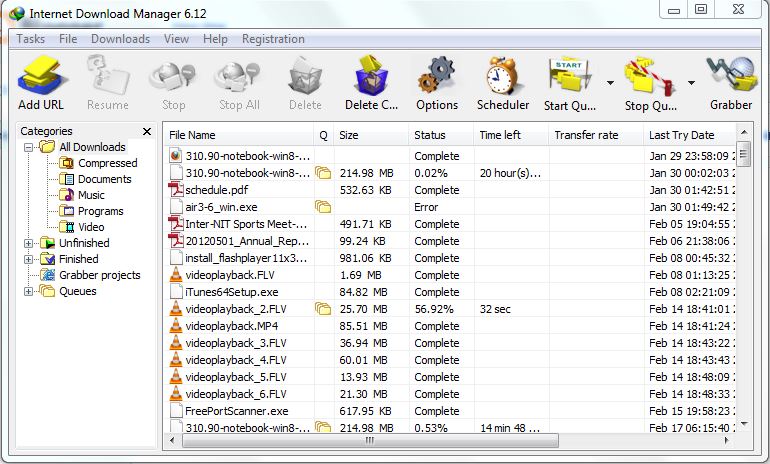Select the Video category
The width and height of the screenshot is (770, 464).
[x=91, y=227]
